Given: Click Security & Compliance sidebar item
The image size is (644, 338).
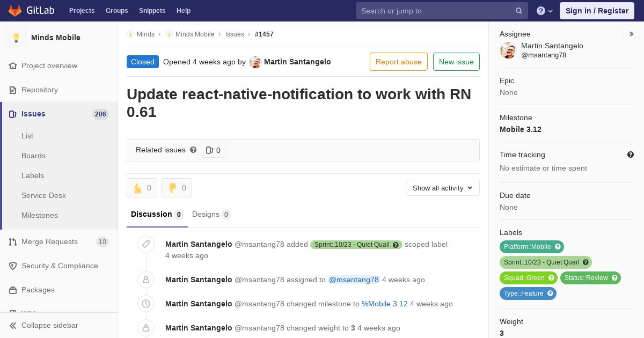Looking at the screenshot, I should click(x=60, y=266).
